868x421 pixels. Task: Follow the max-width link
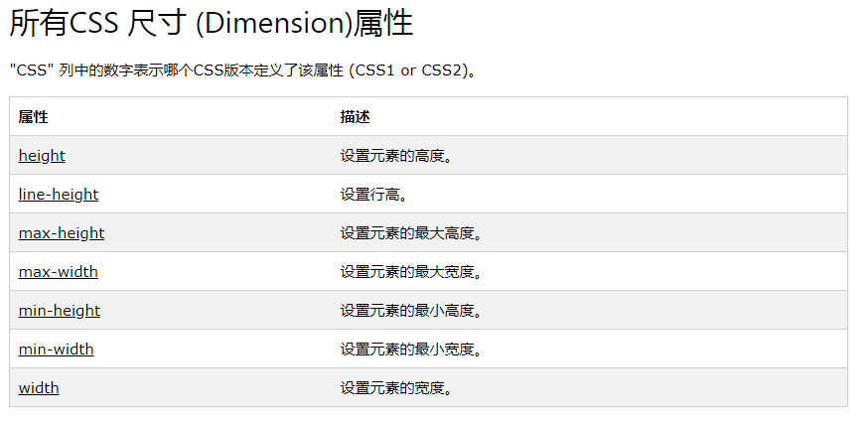click(x=59, y=272)
